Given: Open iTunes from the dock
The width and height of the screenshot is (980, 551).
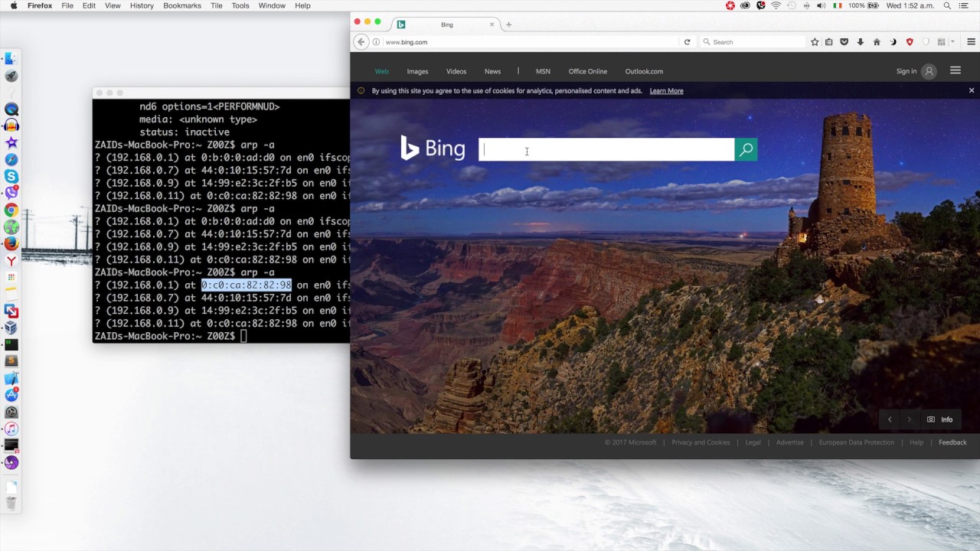Looking at the screenshot, I should click(x=11, y=429).
